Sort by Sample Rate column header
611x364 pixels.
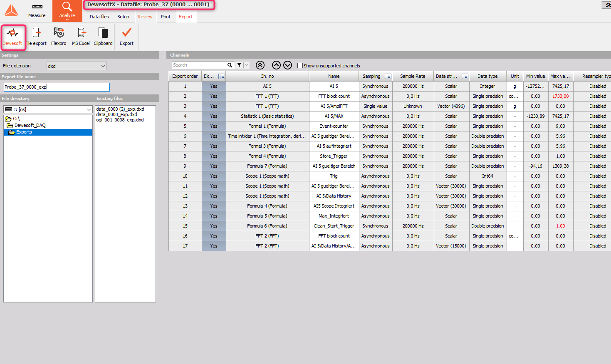pos(413,76)
